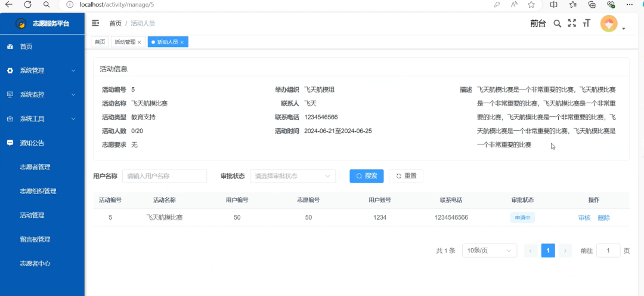Close the 活动人员 tab
644x296 pixels.
[182, 42]
